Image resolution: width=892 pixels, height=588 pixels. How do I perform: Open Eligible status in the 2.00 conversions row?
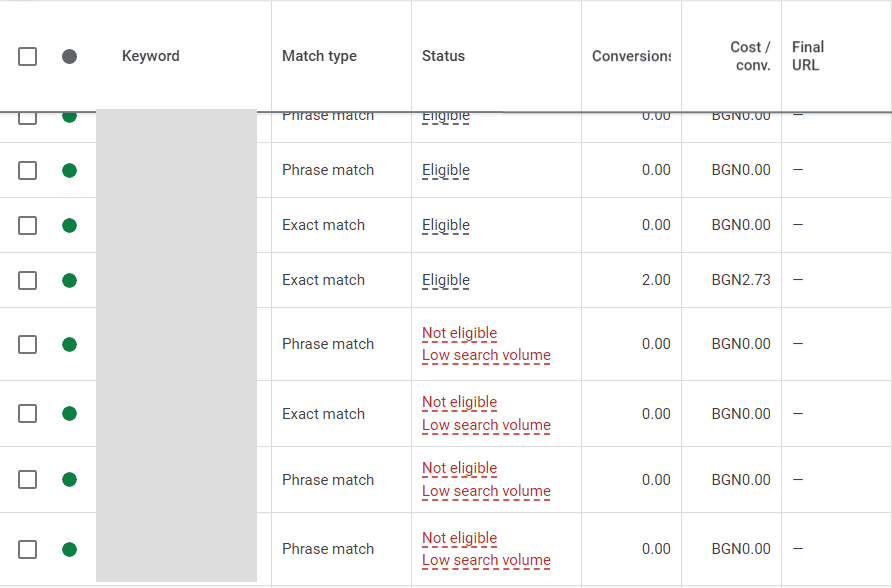pos(446,281)
